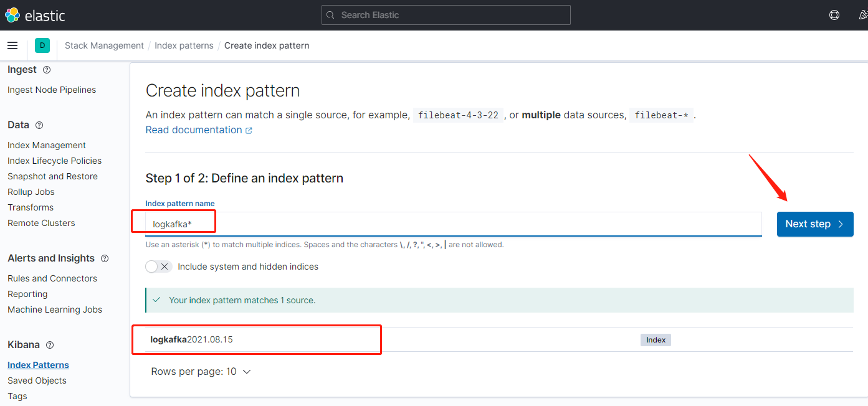This screenshot has width=868, height=406.
Task: Expand Rows per page dropdown
Action: [201, 372]
